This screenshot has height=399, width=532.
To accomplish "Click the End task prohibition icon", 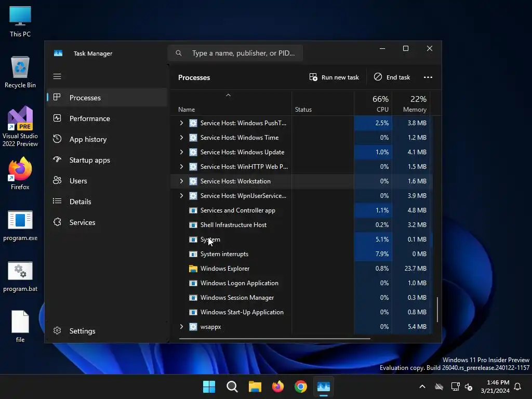I will pos(378,77).
